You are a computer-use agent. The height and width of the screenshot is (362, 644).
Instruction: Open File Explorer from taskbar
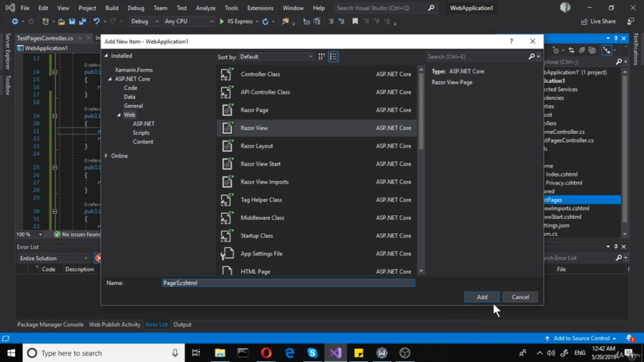[220, 353]
